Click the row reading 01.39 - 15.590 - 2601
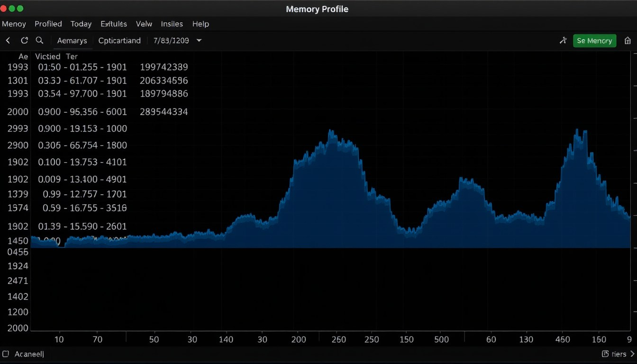637x364 pixels. pyautogui.click(x=67, y=227)
